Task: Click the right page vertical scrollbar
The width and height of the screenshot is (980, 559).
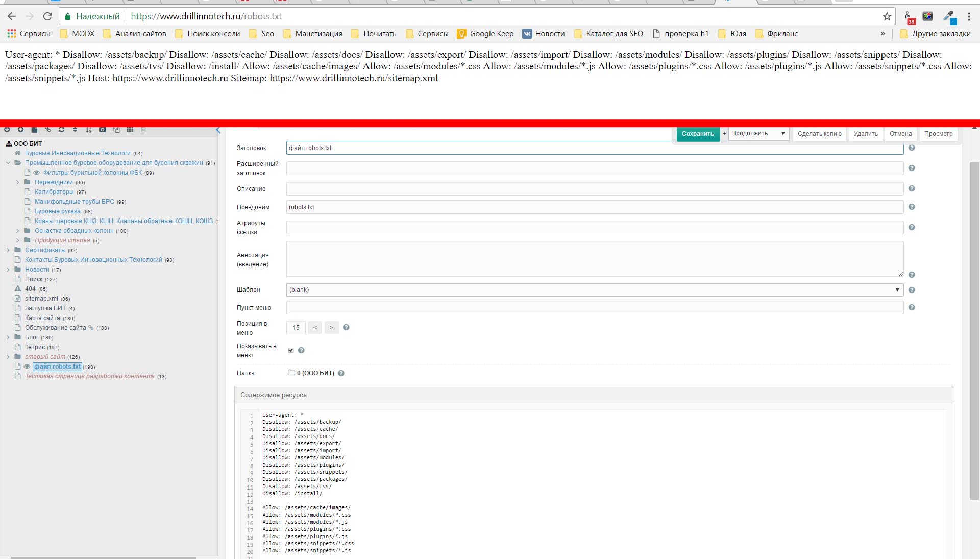Action: pos(974,332)
